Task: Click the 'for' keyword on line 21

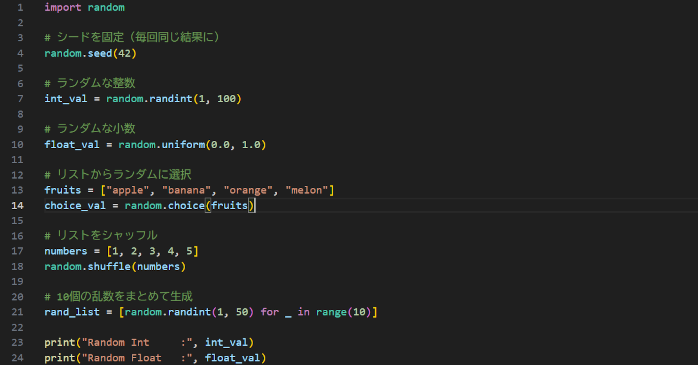Action: [x=270, y=312]
